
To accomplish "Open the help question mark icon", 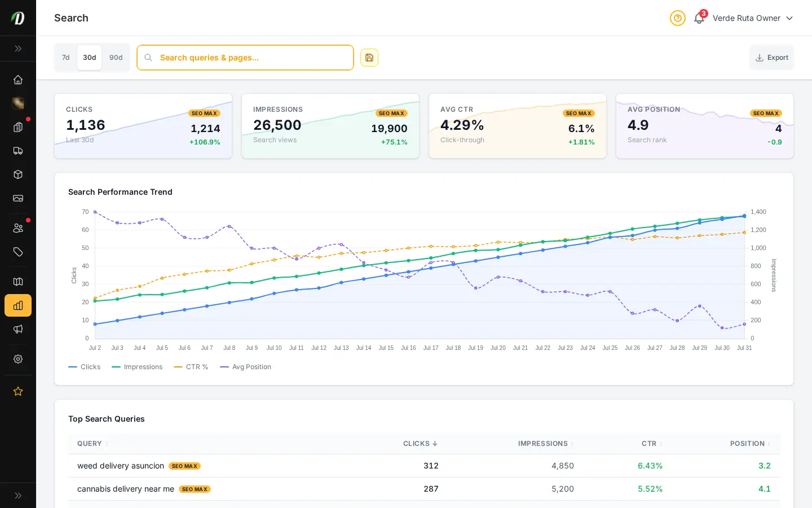I will (x=678, y=18).
